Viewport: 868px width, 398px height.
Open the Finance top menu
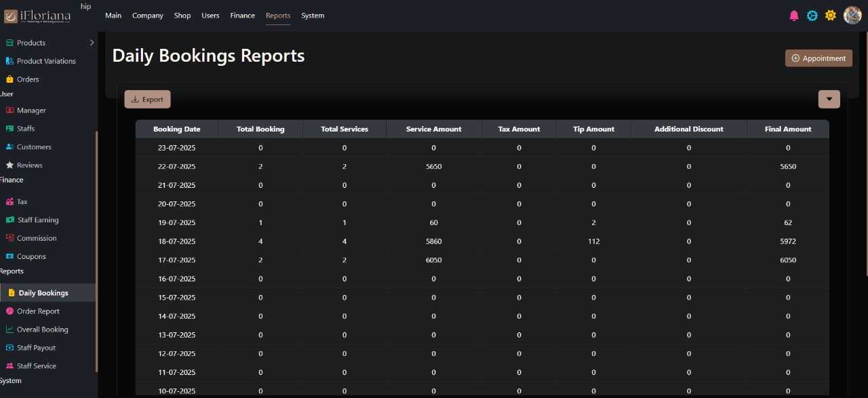click(x=242, y=16)
